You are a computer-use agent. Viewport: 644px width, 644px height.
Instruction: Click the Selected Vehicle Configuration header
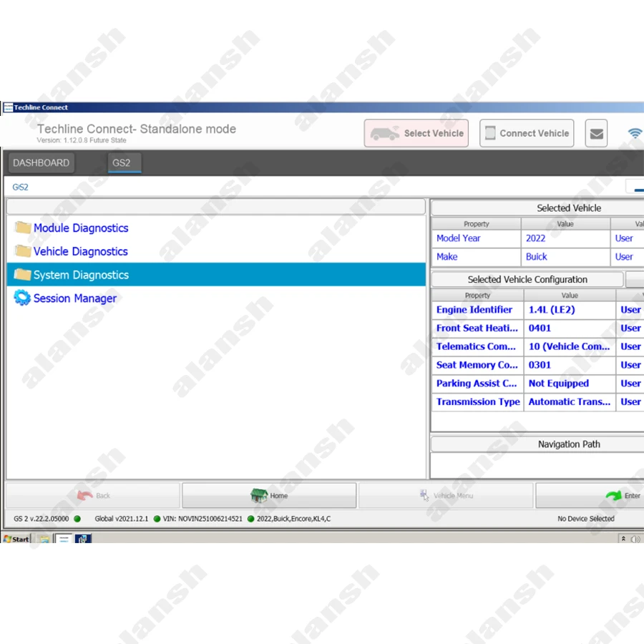pyautogui.click(x=527, y=280)
